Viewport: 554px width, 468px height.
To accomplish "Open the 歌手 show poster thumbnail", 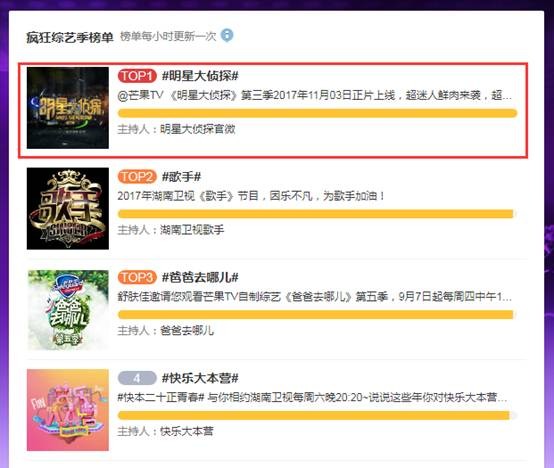I will 68,208.
